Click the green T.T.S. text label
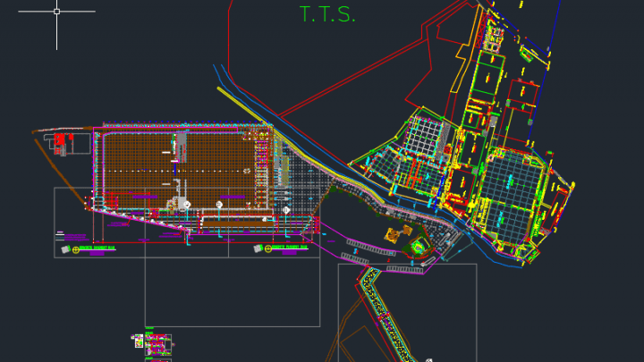 [x=327, y=14]
